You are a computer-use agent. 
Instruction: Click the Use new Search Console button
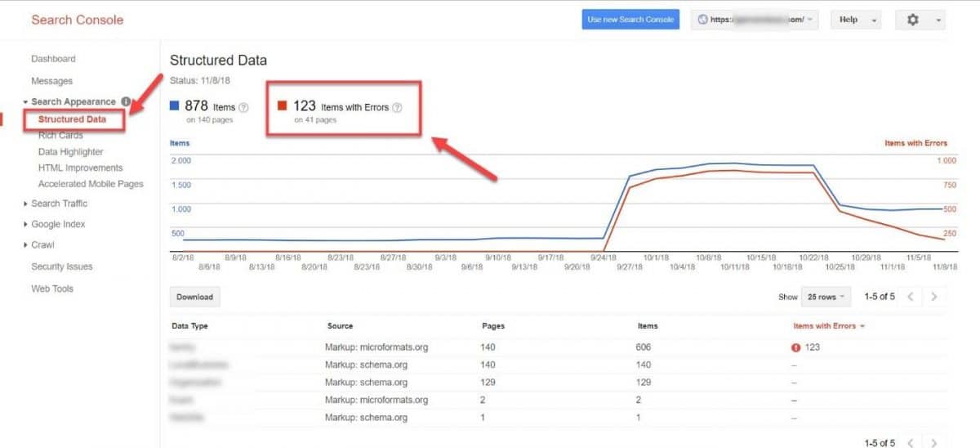pyautogui.click(x=631, y=20)
